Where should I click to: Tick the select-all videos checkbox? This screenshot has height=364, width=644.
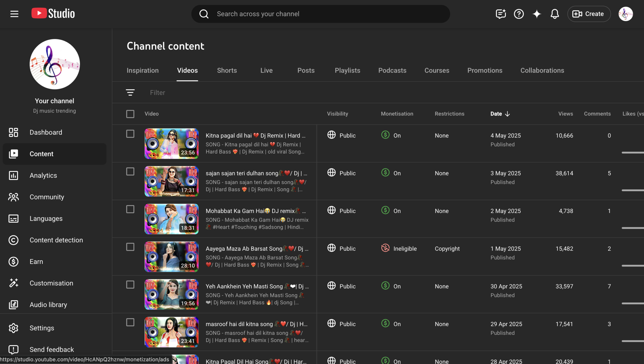click(130, 114)
